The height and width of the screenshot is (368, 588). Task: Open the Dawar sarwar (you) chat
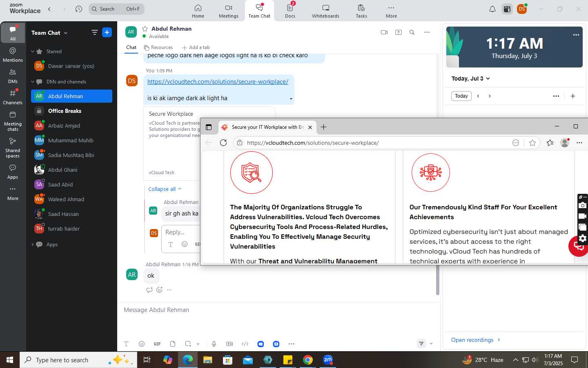pos(71,66)
